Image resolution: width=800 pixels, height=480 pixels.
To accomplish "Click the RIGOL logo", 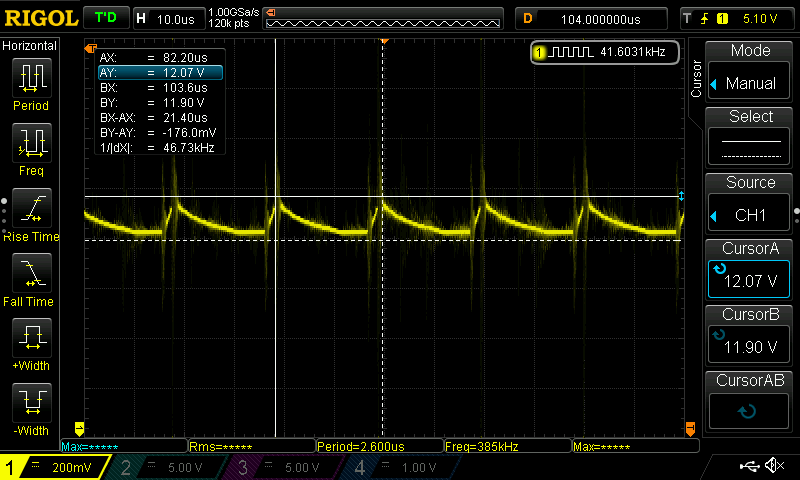I will (41, 19).
